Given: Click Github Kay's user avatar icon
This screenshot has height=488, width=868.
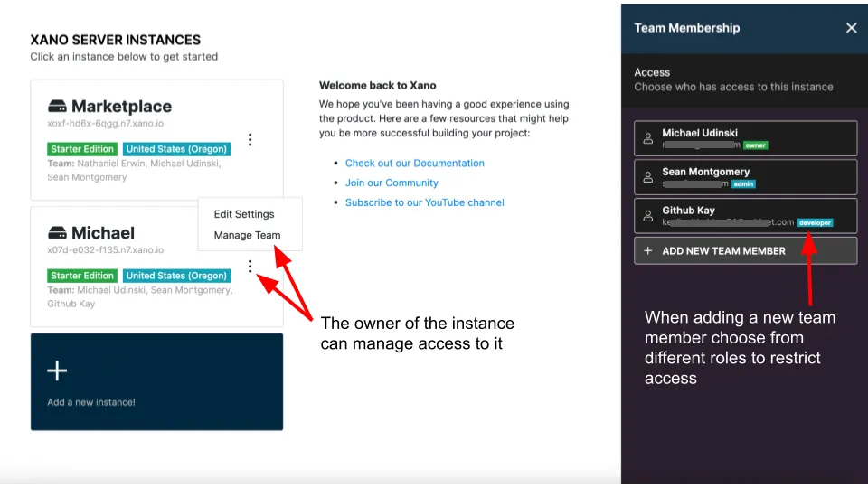Looking at the screenshot, I should point(647,216).
